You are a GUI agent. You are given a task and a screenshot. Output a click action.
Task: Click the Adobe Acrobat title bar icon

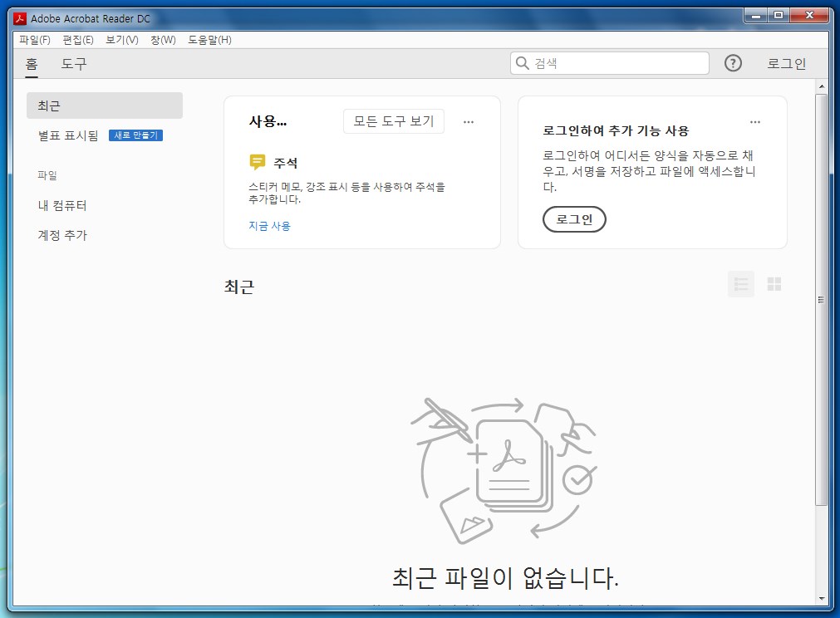(20, 19)
